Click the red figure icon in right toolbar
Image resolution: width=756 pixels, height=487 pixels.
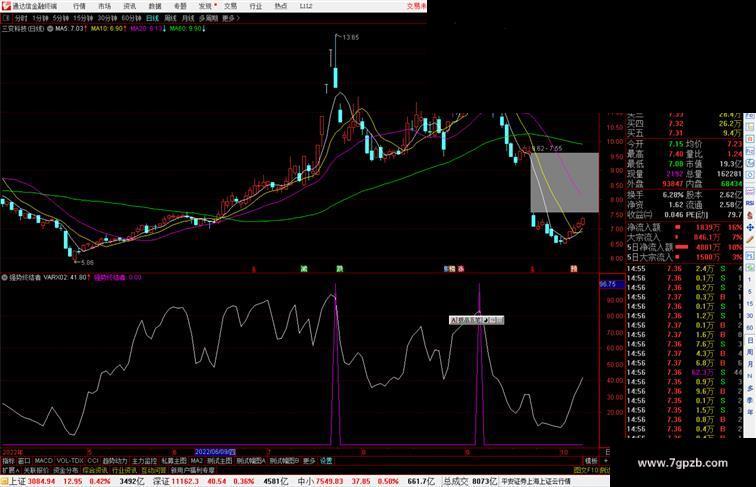coord(750,216)
